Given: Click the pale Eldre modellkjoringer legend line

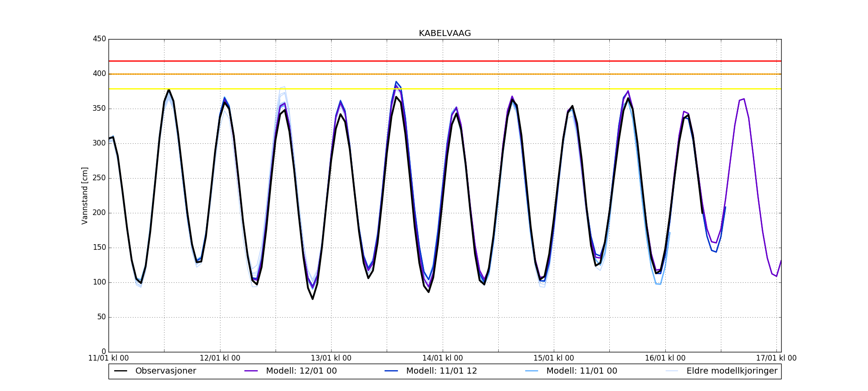Looking at the screenshot, I should 672,371.
